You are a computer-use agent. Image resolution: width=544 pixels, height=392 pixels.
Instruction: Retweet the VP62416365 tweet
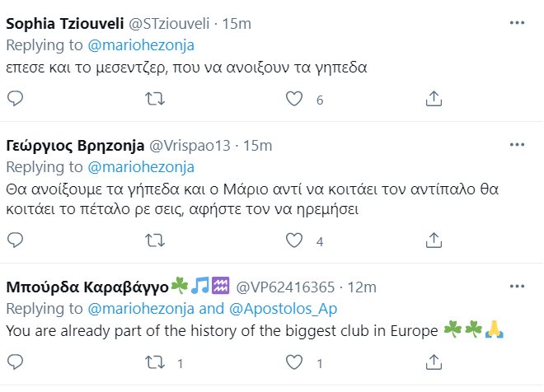154,362
